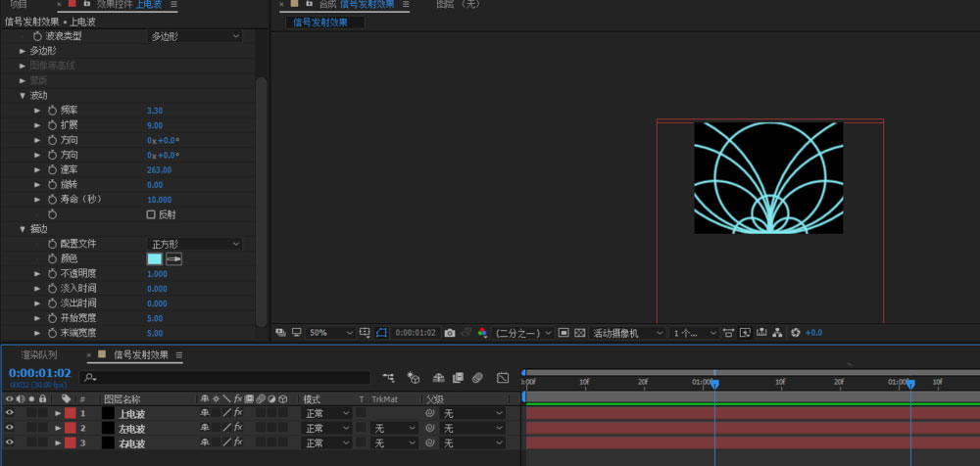Image resolution: width=980 pixels, height=466 pixels.
Task: Click the snapshot camera icon in viewer
Action: point(450,333)
